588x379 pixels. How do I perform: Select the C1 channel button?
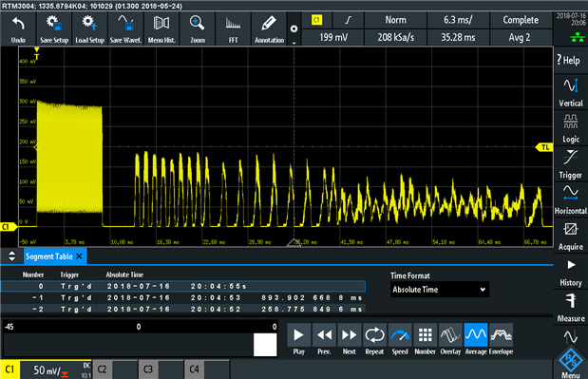click(x=9, y=370)
